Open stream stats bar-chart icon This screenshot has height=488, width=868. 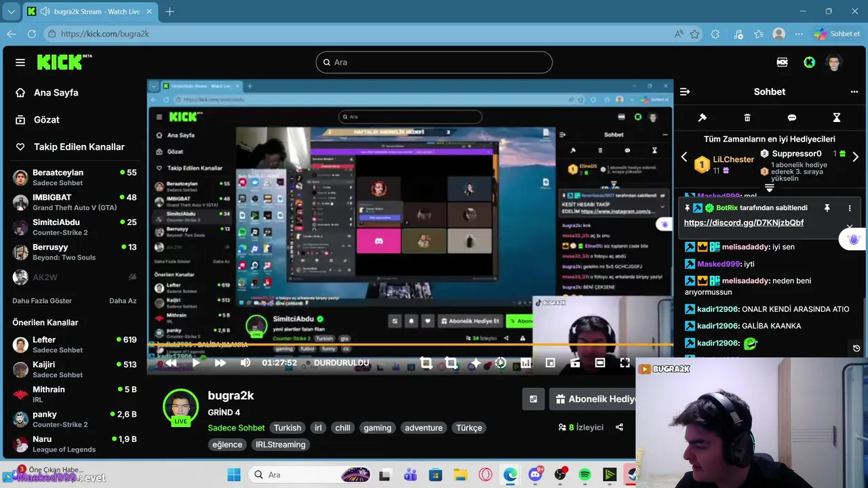[x=526, y=363]
